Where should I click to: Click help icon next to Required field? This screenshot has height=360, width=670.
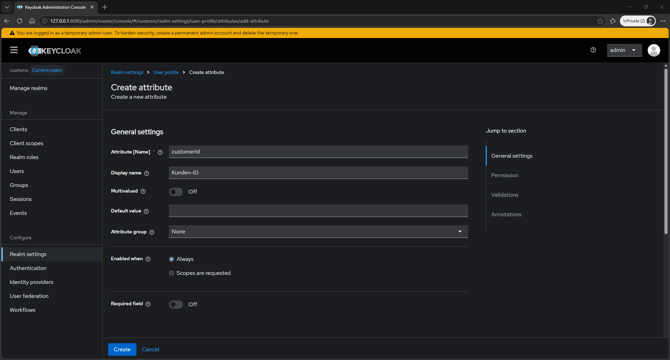click(x=148, y=304)
